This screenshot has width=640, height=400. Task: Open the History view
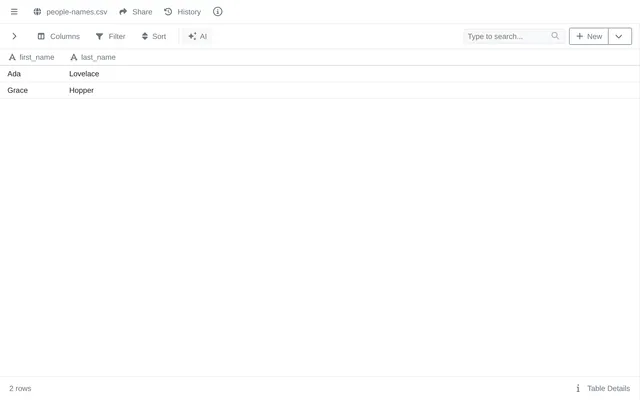click(182, 12)
